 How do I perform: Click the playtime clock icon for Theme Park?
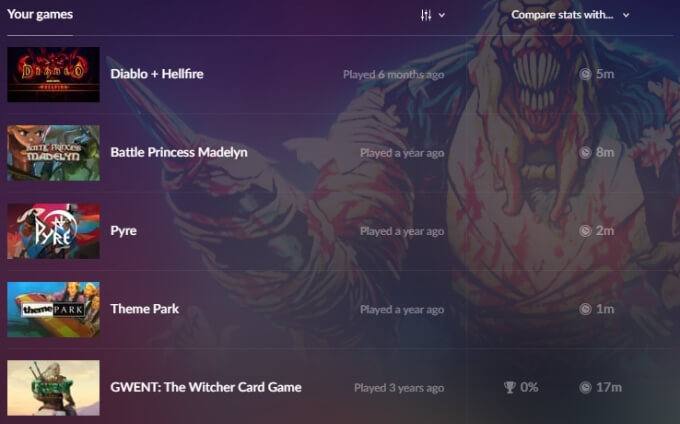[585, 309]
